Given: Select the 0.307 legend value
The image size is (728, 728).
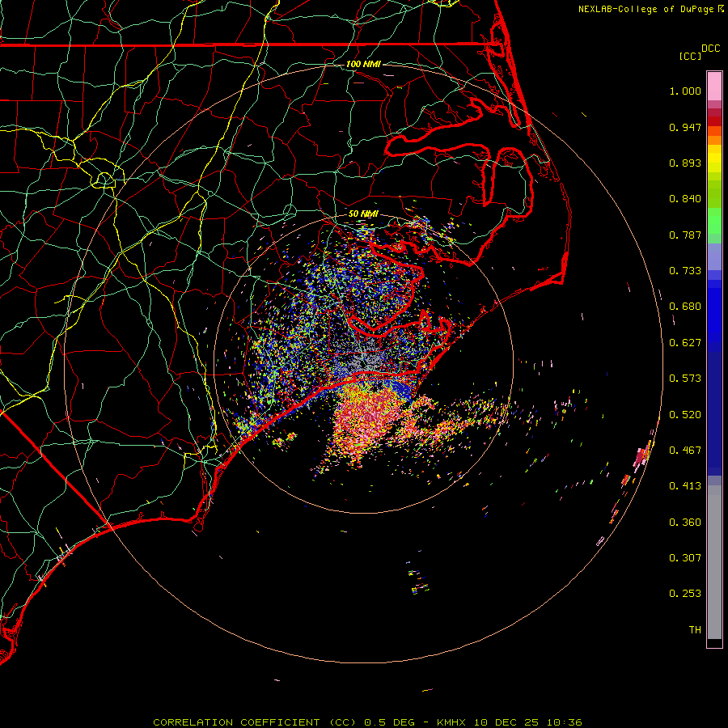Looking at the screenshot, I should point(685,558).
